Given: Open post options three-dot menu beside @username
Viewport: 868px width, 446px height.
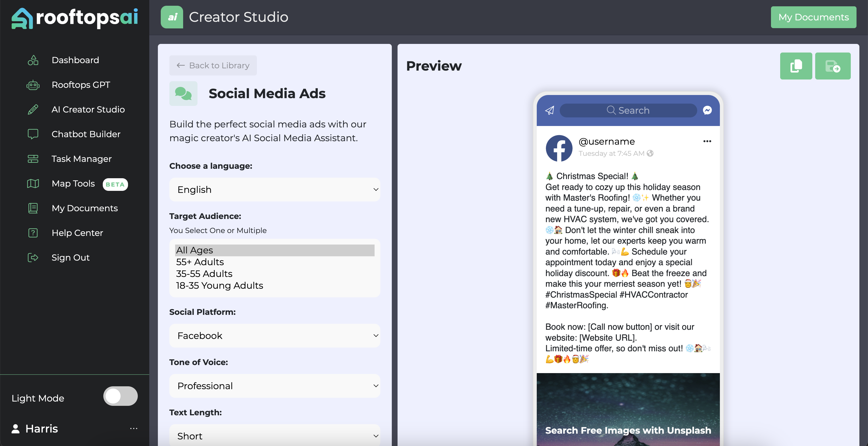Looking at the screenshot, I should [707, 141].
